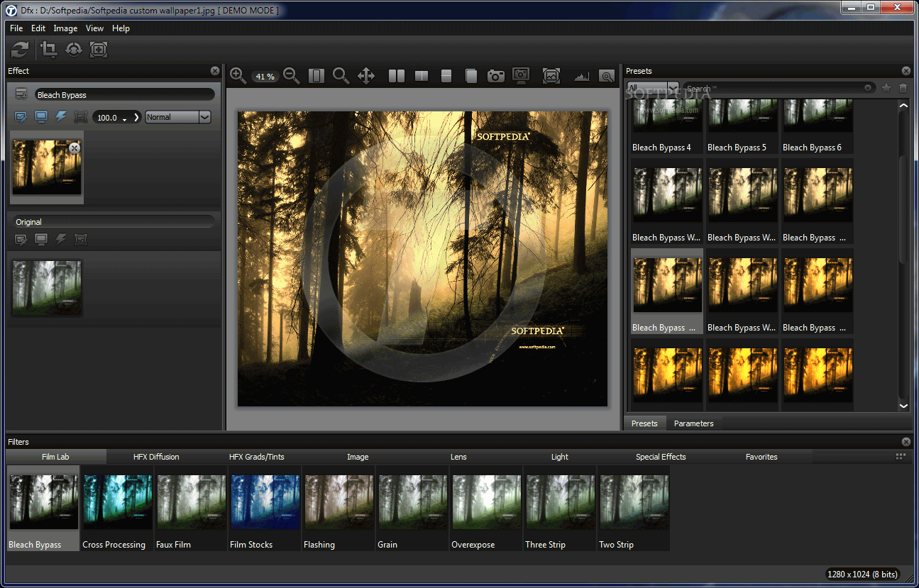This screenshot has width=919, height=588.
Task: Click the Presets panel scroll down arrow
Action: click(903, 406)
